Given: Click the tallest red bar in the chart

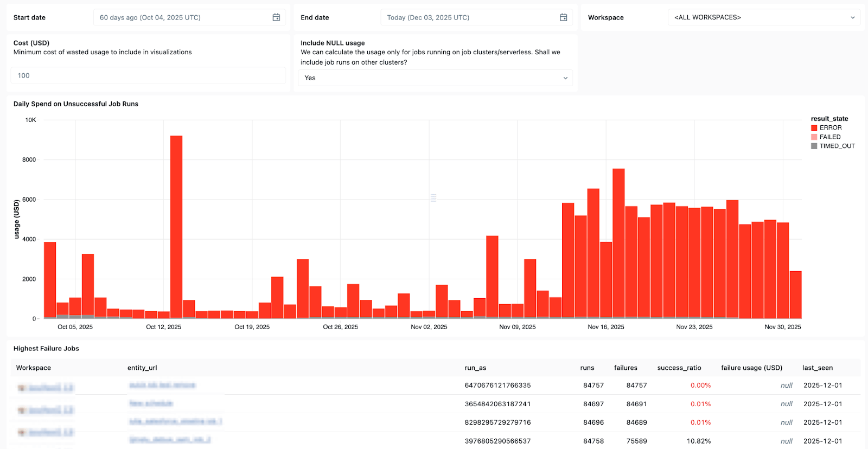Looking at the screenshot, I should [x=176, y=227].
